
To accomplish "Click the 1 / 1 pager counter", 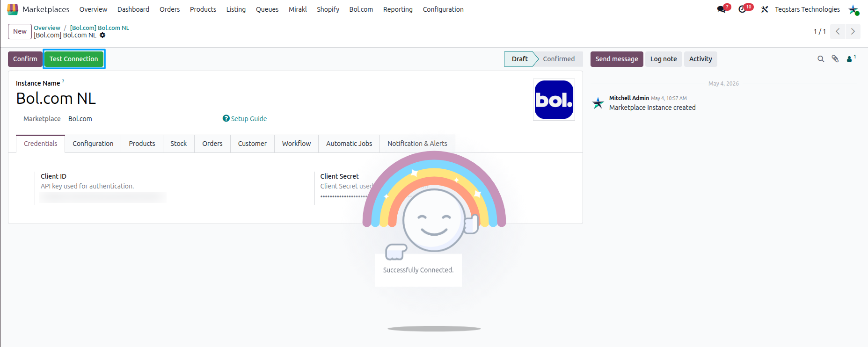I will pos(819,31).
